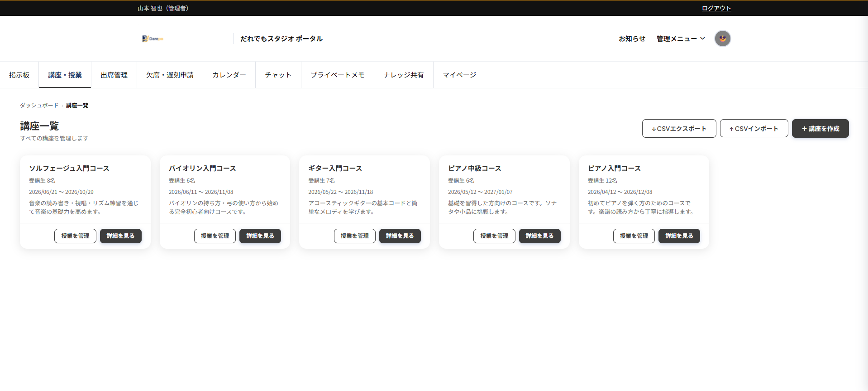This screenshot has width=868, height=391.
Task: Click the ギター入門コース card title
Action: 335,168
